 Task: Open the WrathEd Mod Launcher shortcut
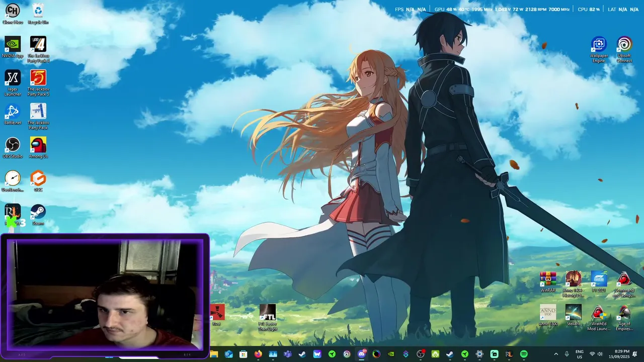(599, 318)
